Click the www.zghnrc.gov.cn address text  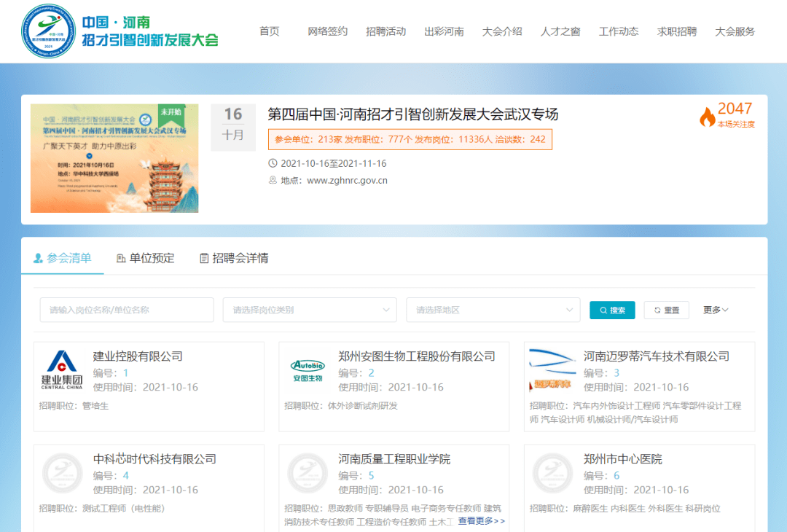(x=347, y=180)
